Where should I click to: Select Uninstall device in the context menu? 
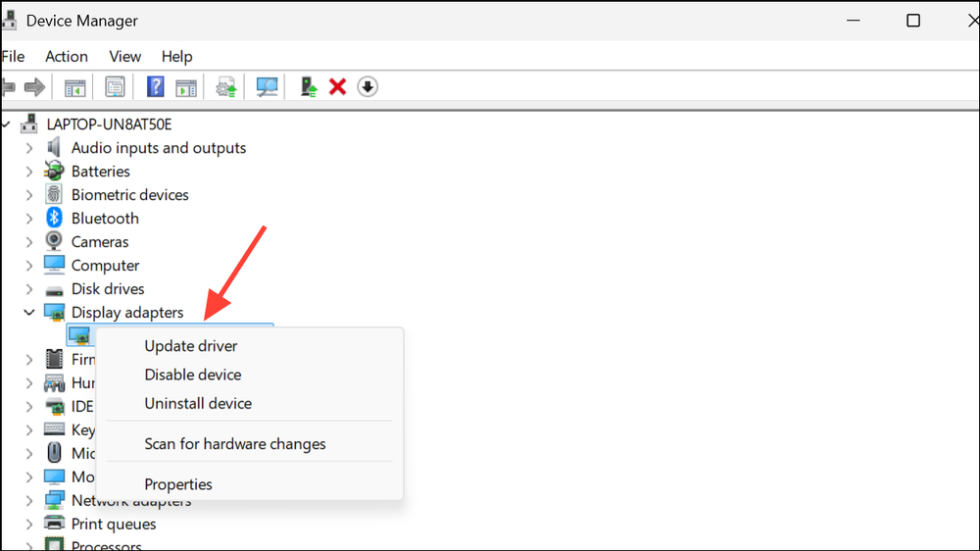198,403
